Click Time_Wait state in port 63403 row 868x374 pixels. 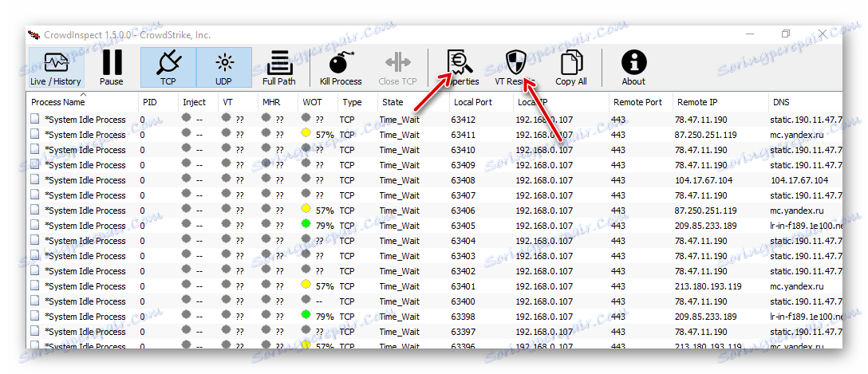pos(400,256)
